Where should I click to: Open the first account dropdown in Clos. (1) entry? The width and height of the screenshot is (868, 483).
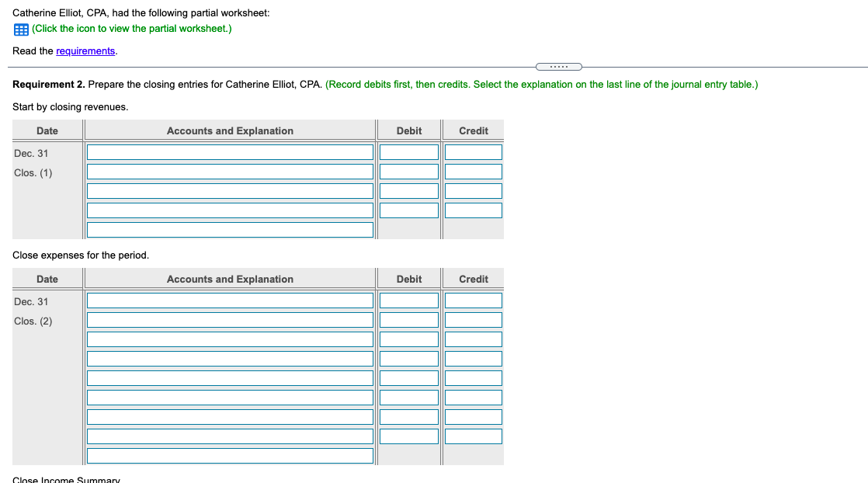[230, 151]
